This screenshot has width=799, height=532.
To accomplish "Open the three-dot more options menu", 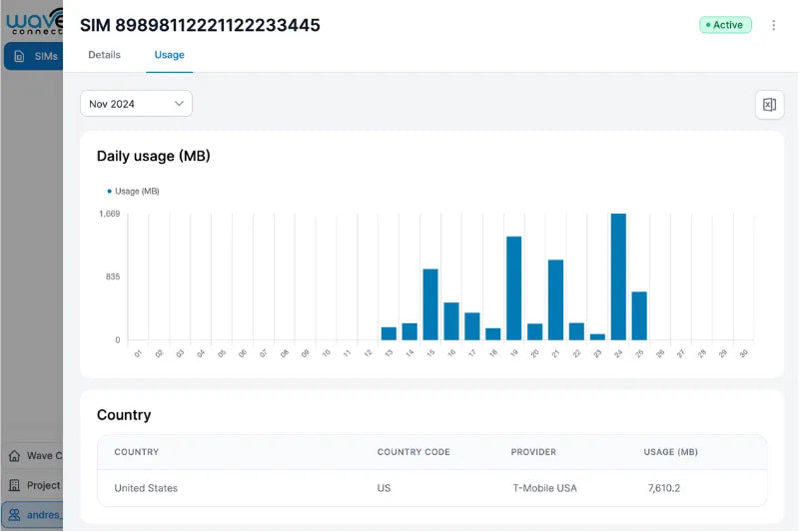I will coord(773,25).
